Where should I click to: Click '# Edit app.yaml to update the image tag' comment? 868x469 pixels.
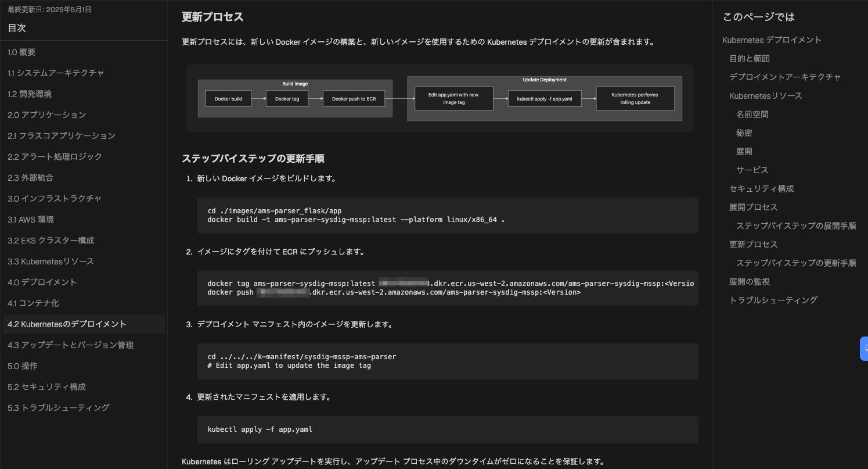click(x=289, y=366)
